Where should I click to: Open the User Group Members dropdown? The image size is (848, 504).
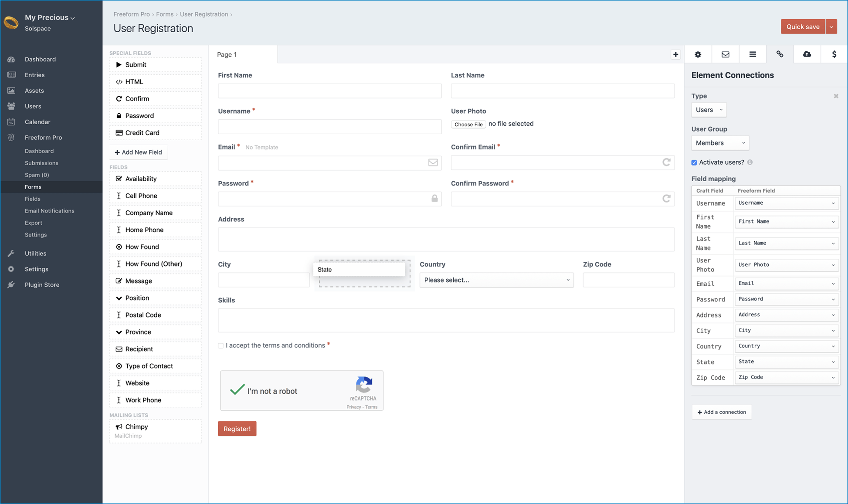pyautogui.click(x=720, y=142)
